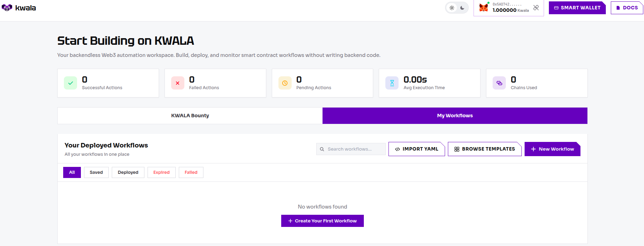
Task: Focus the Search workflows input field
Action: click(x=351, y=149)
